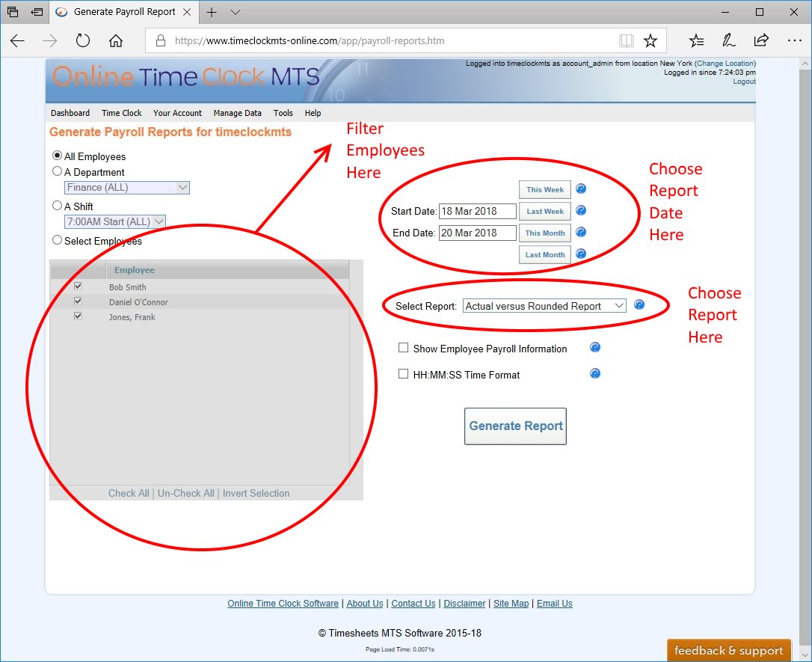Click the Start Date input field
The image size is (812, 662).
(x=478, y=212)
